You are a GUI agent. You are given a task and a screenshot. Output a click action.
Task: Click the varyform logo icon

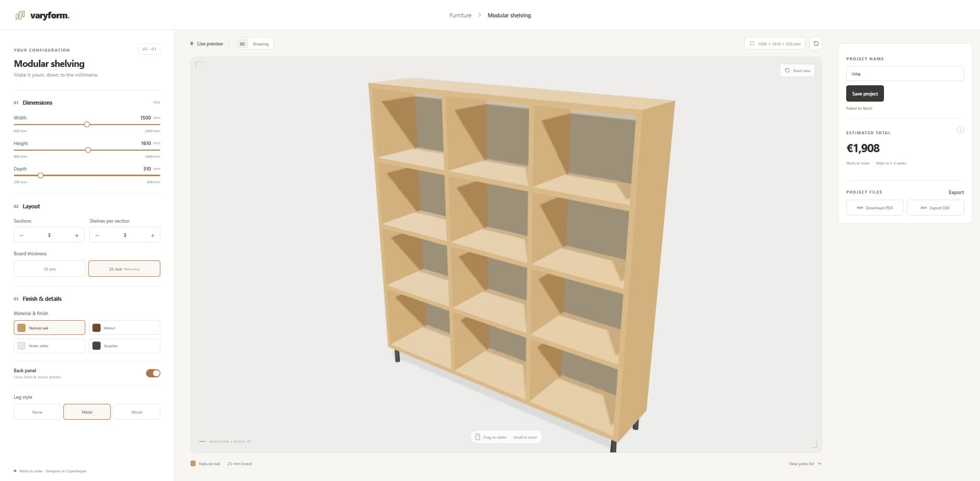point(20,15)
